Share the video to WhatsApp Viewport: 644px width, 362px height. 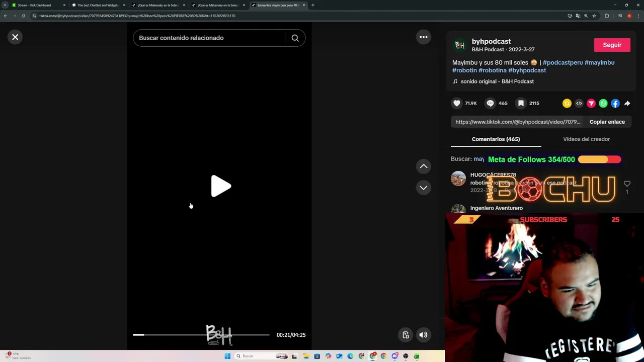[x=603, y=104]
